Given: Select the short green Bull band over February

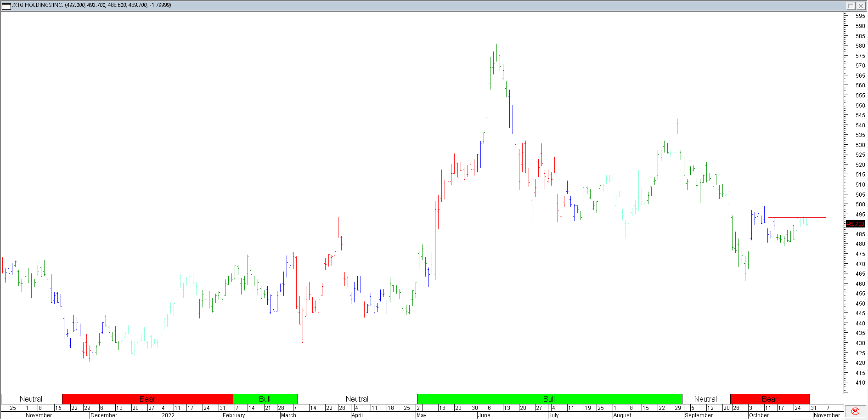Looking at the screenshot, I should coord(265,399).
